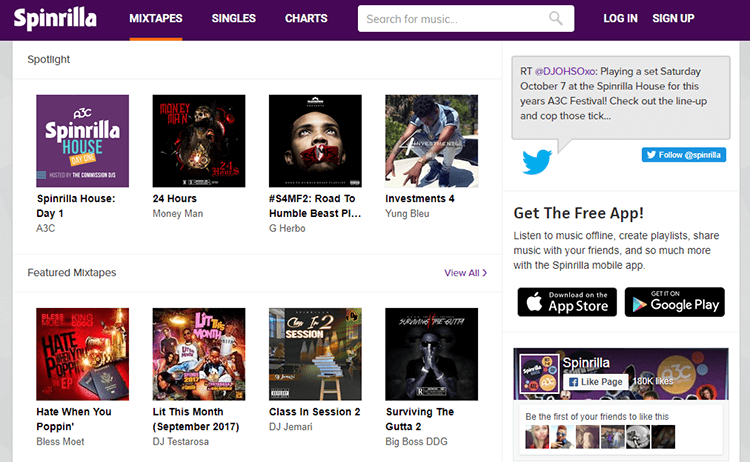Viewport: 750px width, 462px height.
Task: Click the Spinrilla logo in header
Action: (55, 19)
